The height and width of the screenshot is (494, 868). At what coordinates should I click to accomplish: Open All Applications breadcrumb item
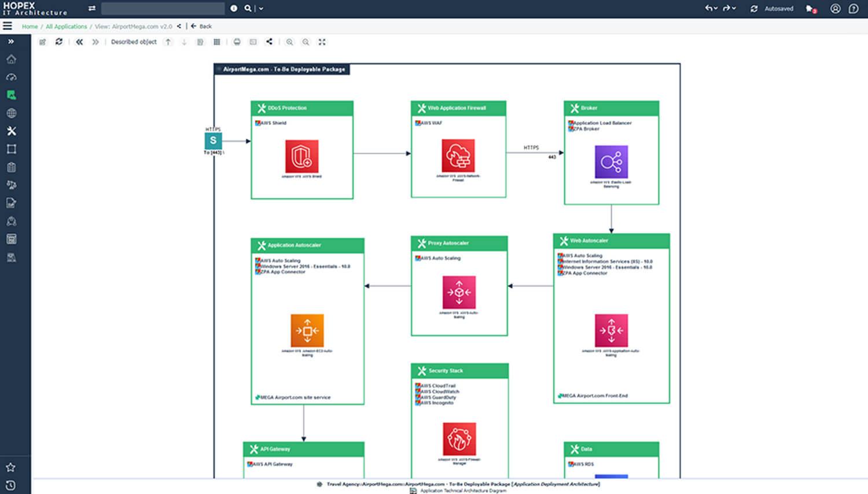pyautogui.click(x=66, y=27)
